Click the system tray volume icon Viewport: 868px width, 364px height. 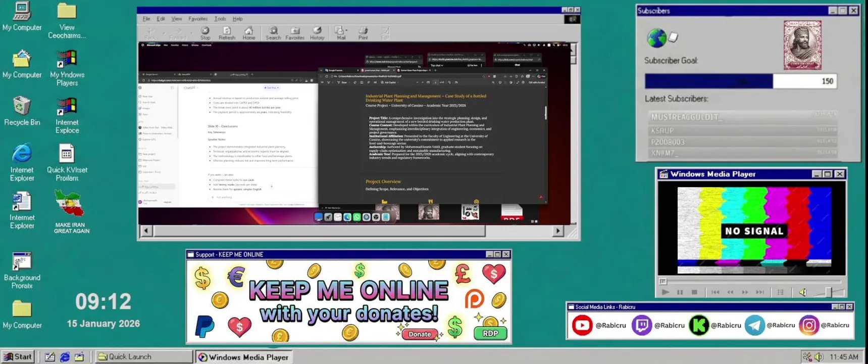pos(819,357)
